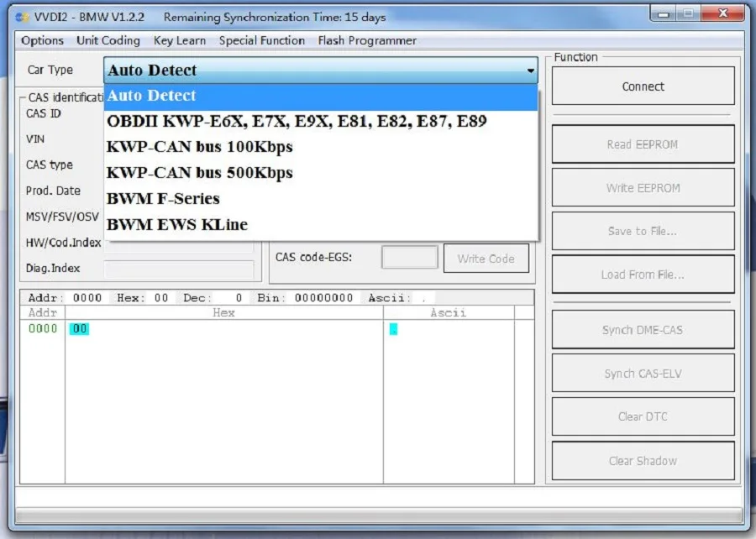Click the VVDI2 application icon in title bar
This screenshot has height=539, width=756.
(22, 18)
